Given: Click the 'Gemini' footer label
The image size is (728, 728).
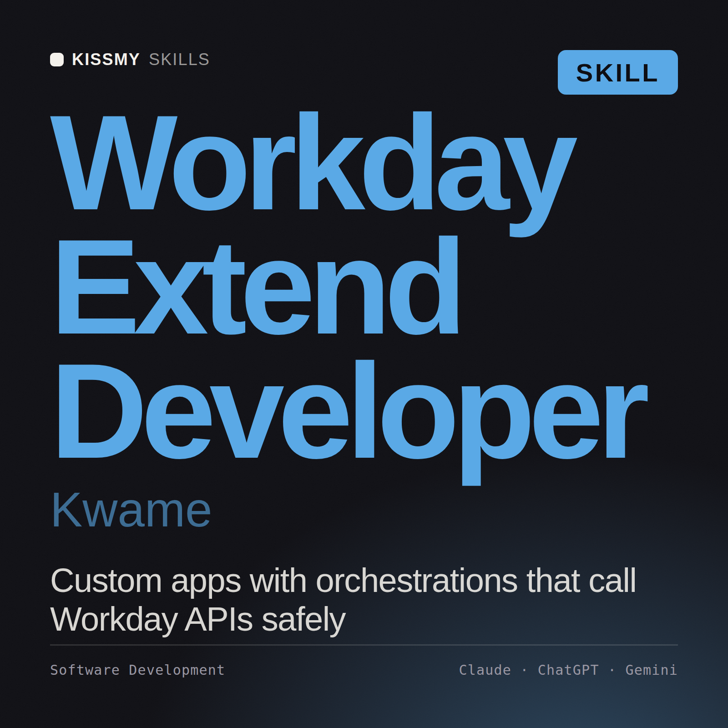Looking at the screenshot, I should click(x=652, y=670).
